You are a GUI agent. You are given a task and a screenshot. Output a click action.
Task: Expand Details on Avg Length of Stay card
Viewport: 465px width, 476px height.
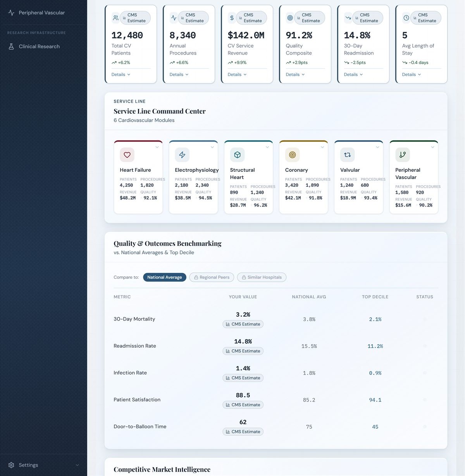tap(412, 74)
